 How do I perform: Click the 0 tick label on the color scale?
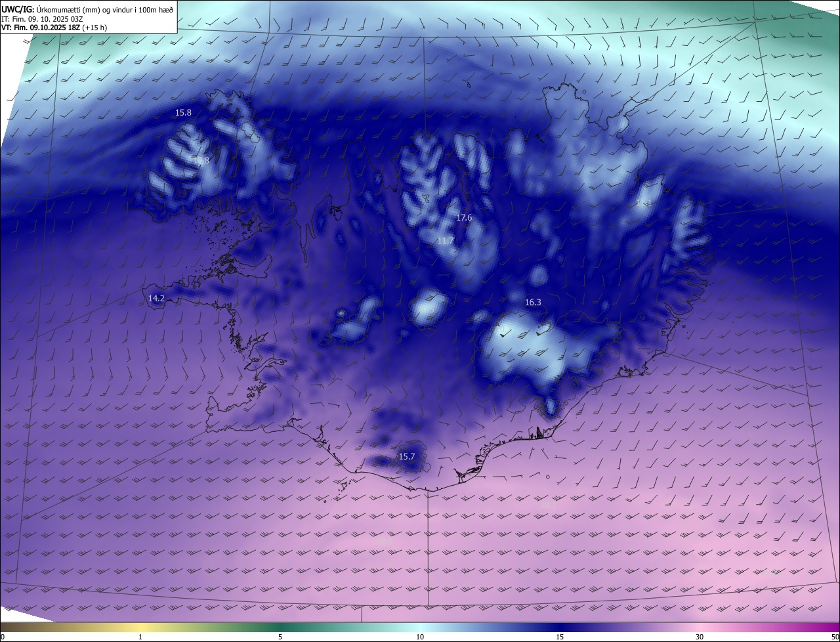[3, 637]
